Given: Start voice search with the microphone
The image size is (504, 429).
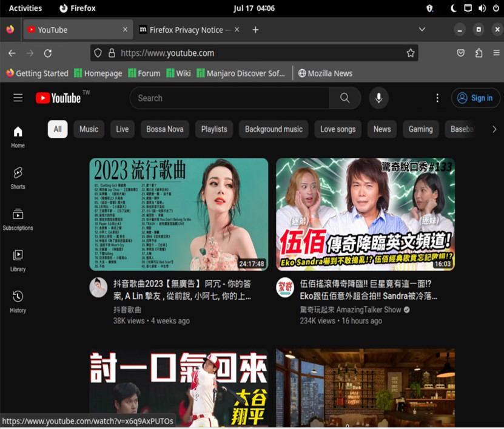Looking at the screenshot, I should click(378, 98).
